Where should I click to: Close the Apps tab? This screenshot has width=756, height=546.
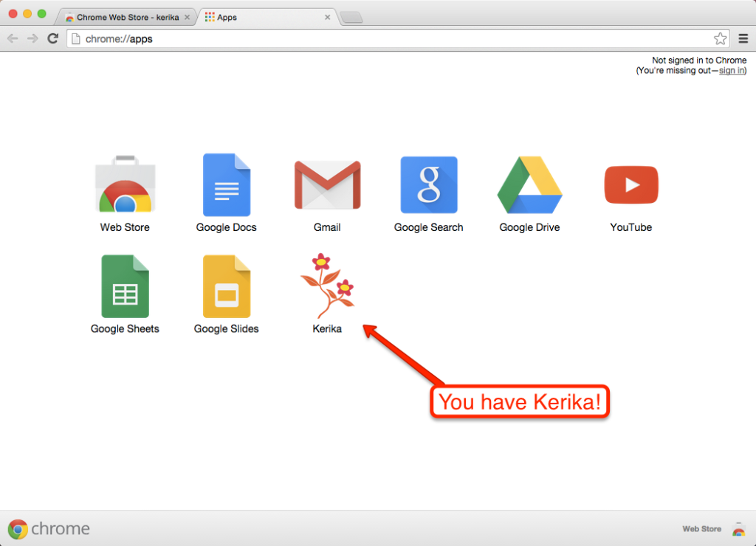pos(327,18)
